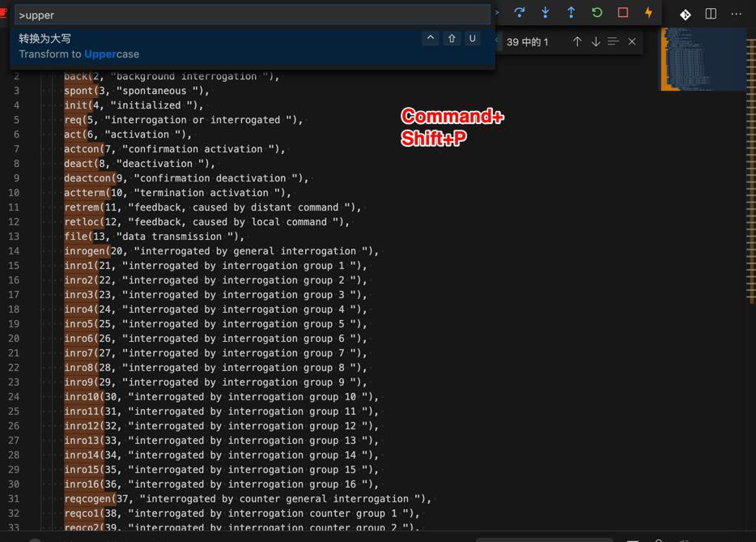Image resolution: width=756 pixels, height=542 pixels.
Task: Click the inro2(22, ...) group 2 line
Action: [x=215, y=280]
